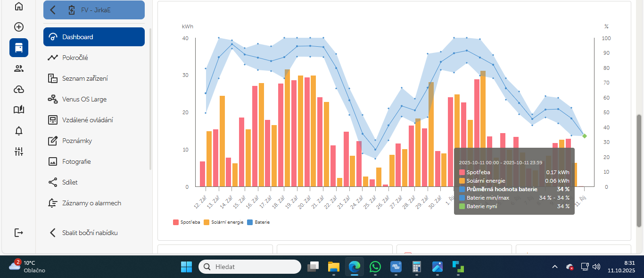Open the documentation book icon
This screenshot has height=278, width=644.
click(x=19, y=110)
